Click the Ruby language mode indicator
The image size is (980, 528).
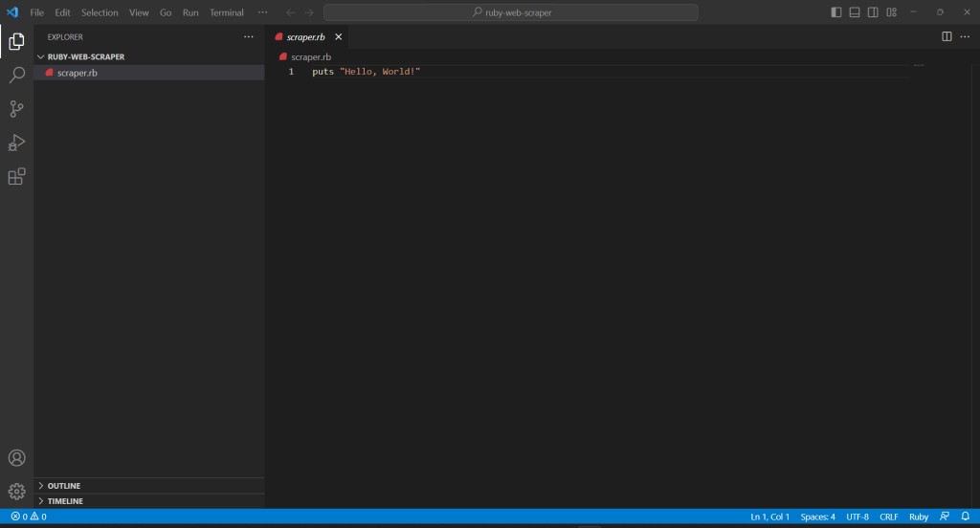click(x=918, y=517)
